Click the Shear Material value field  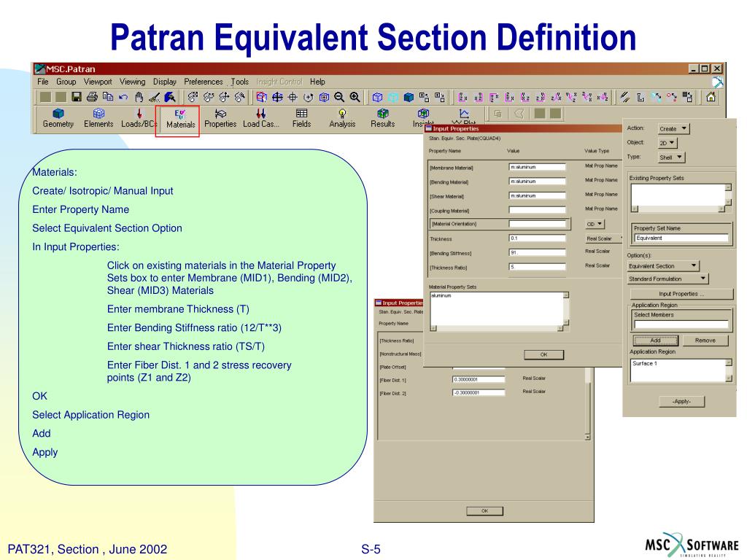[x=538, y=195]
